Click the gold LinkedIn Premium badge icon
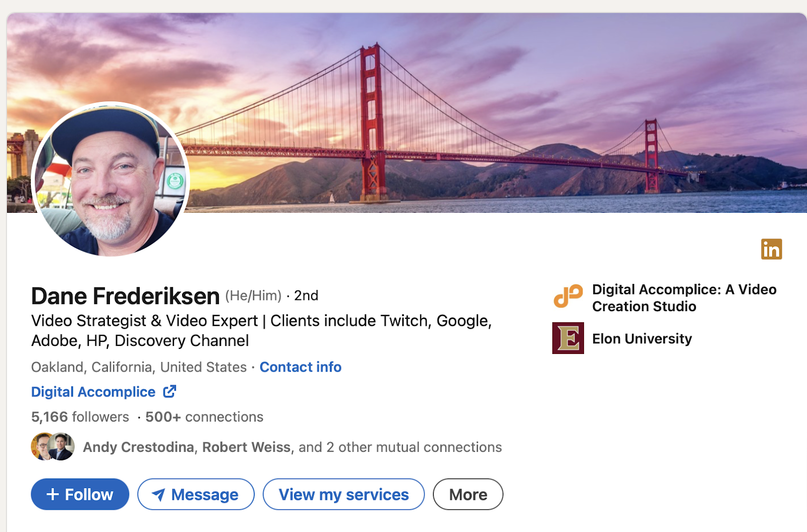This screenshot has width=807, height=532. (771, 249)
